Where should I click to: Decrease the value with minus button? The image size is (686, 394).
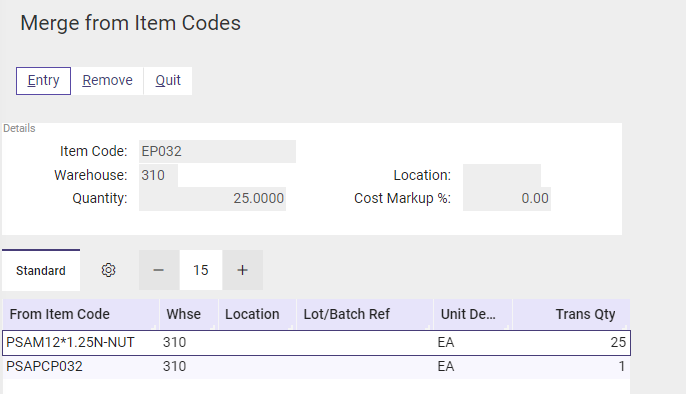point(159,270)
